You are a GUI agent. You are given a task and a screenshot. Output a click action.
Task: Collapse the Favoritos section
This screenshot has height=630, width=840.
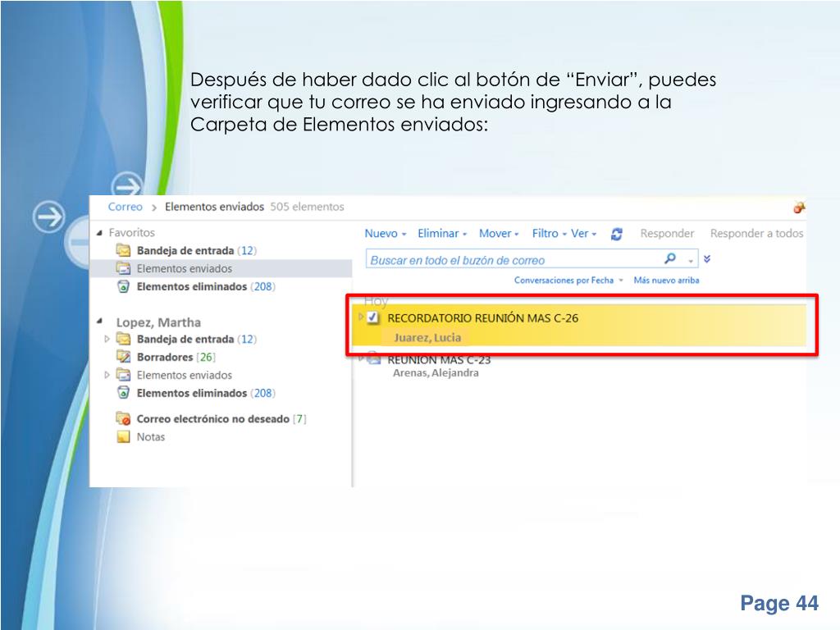[x=99, y=232]
